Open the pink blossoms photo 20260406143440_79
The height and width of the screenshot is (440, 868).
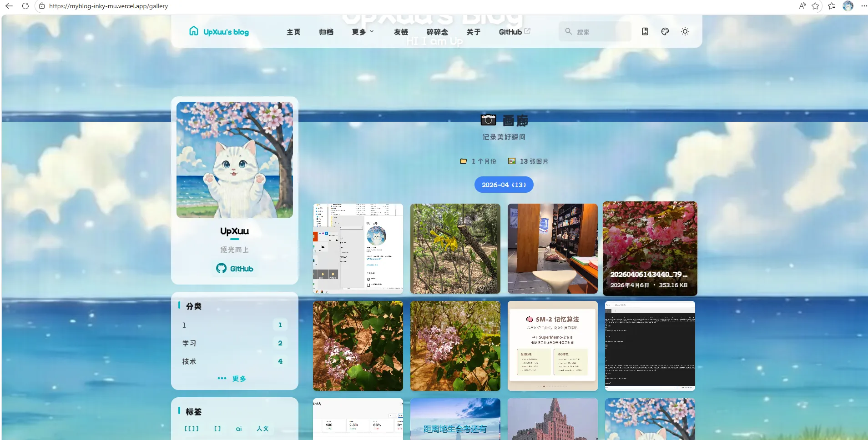pyautogui.click(x=650, y=249)
